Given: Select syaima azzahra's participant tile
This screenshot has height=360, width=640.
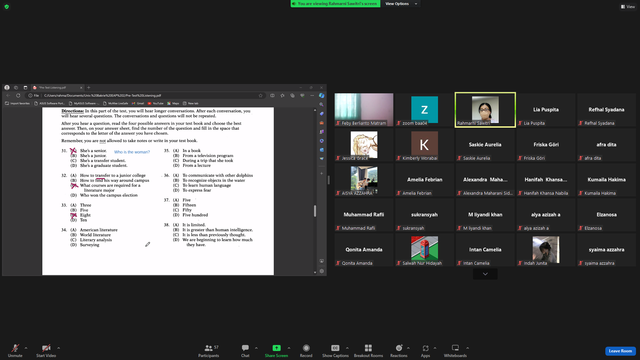Looking at the screenshot, I should tap(606, 250).
